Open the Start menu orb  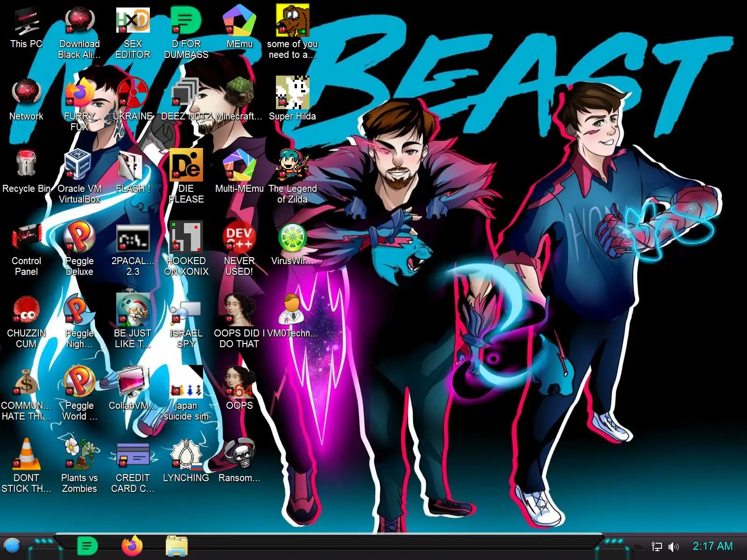pyautogui.click(x=12, y=546)
